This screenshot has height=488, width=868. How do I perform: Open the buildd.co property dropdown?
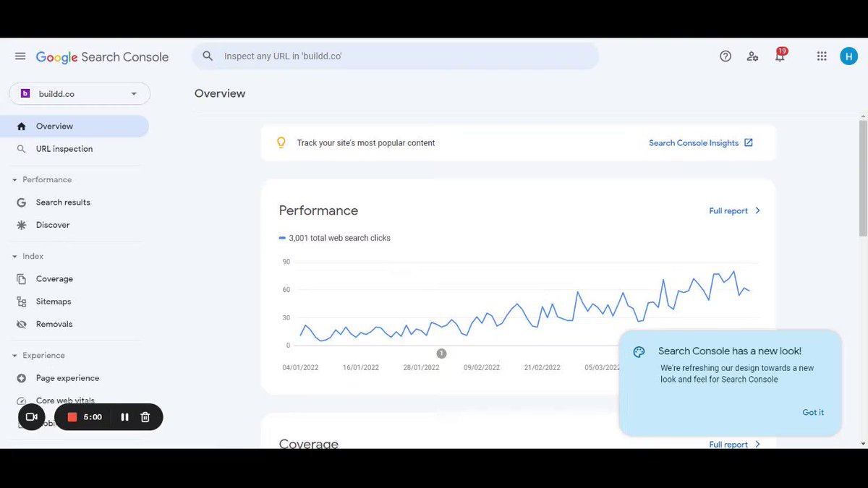(80, 93)
